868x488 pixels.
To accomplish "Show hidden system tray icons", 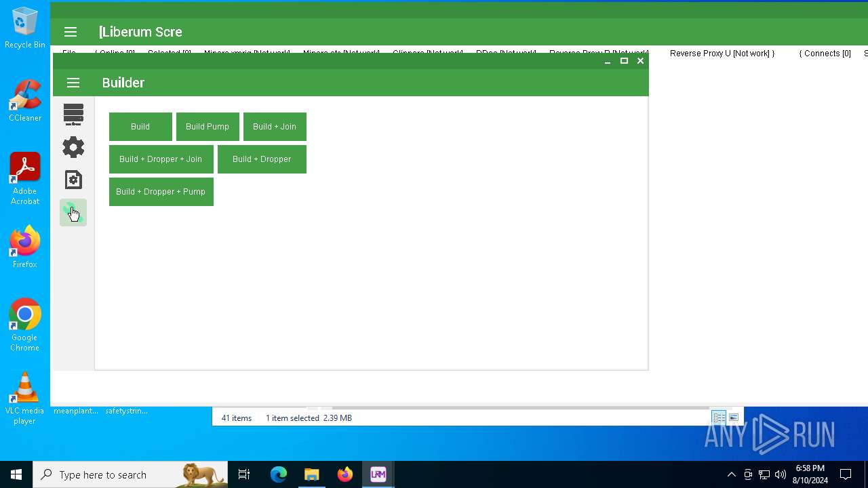I will pyautogui.click(x=731, y=474).
